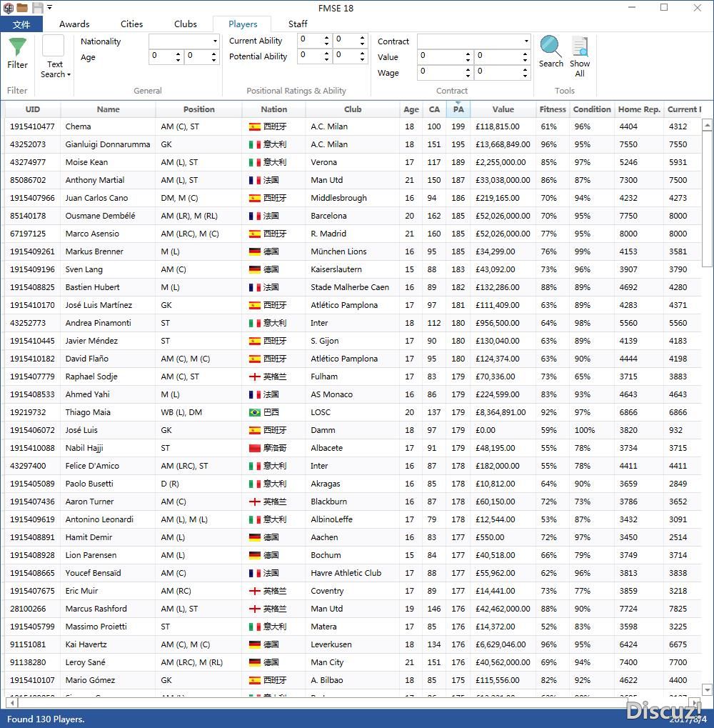Select the Moise Kean name cell
Image resolution: width=714 pixels, height=728 pixels.
pos(108,162)
